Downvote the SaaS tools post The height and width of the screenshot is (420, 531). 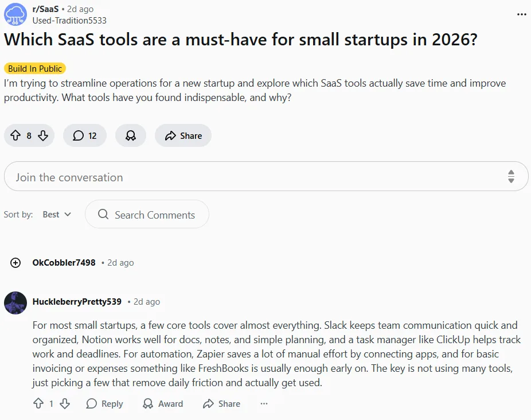click(x=43, y=136)
